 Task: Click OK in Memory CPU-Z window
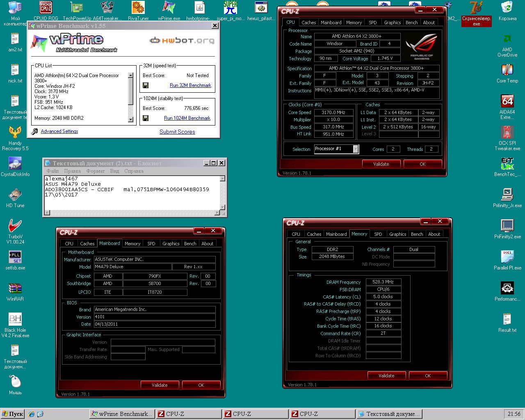pos(428,376)
